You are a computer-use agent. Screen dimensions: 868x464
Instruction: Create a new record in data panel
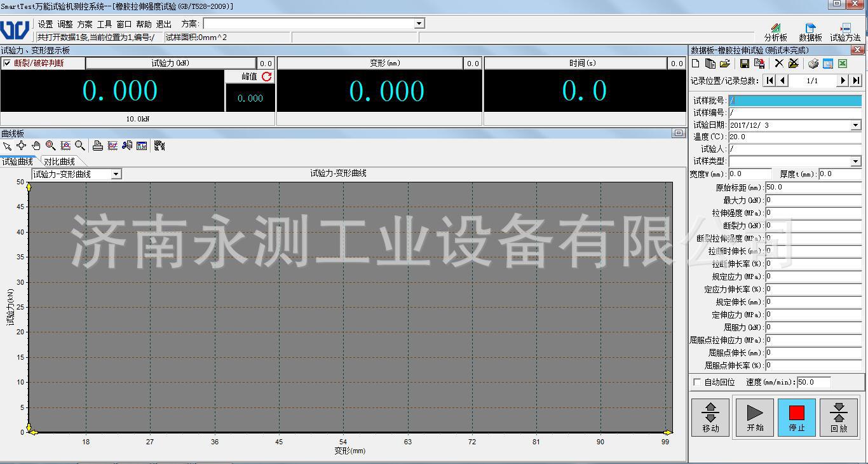click(696, 64)
